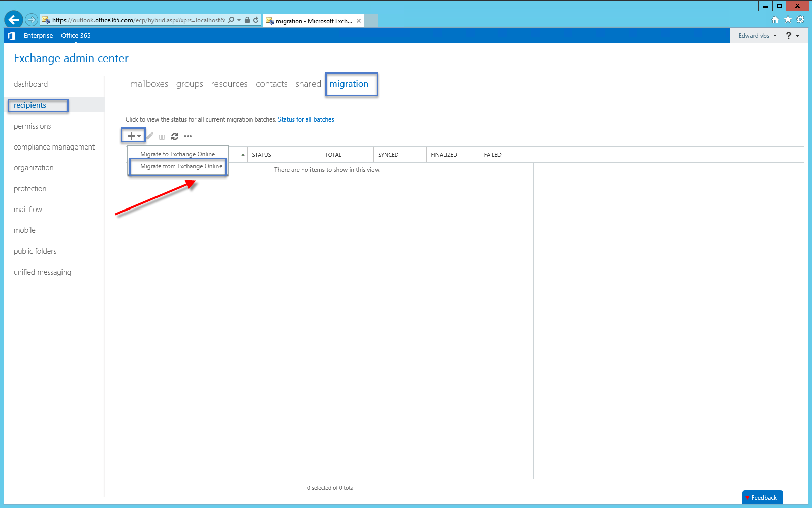Image resolution: width=812 pixels, height=508 pixels.
Task: Open compliance management section
Action: [54, 147]
